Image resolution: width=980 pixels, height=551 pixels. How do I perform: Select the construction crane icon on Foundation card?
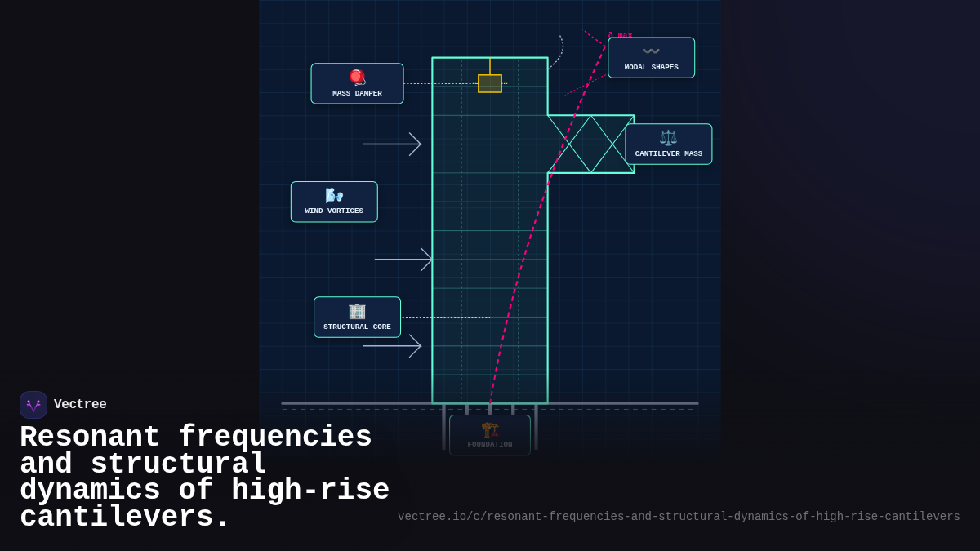pos(489,429)
